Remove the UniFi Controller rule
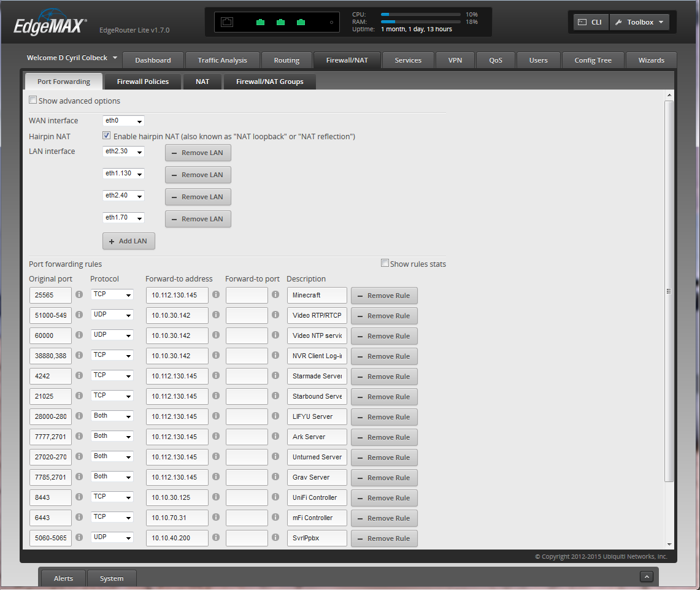 click(x=384, y=498)
